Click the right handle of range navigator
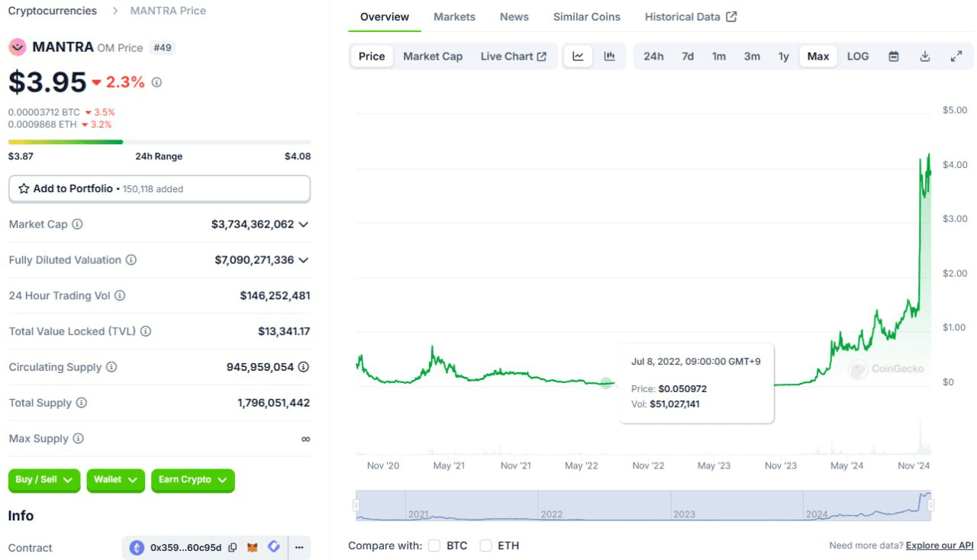The width and height of the screenshot is (977, 560). (x=930, y=505)
